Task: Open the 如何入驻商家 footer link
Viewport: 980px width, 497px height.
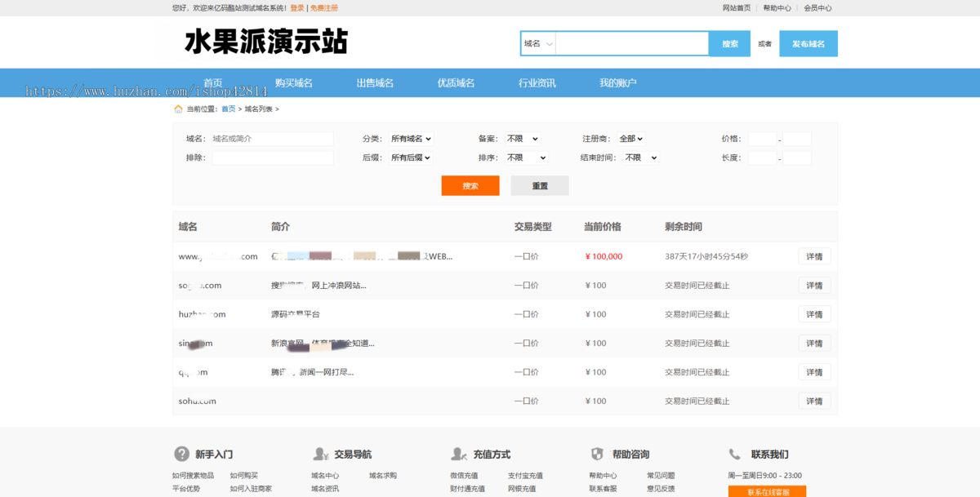Action: pos(251,488)
